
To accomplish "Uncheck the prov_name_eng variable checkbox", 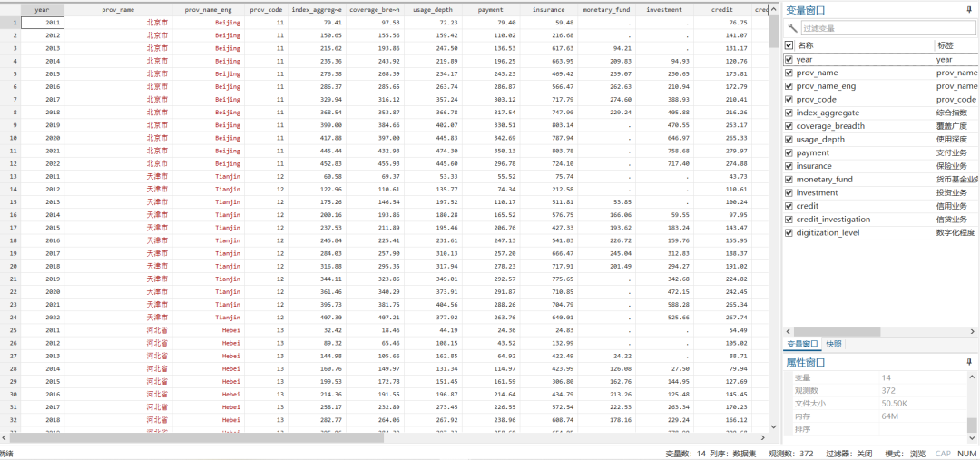I will (789, 86).
